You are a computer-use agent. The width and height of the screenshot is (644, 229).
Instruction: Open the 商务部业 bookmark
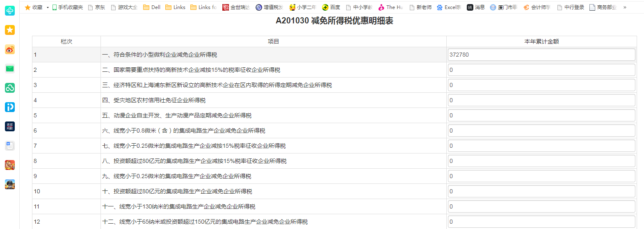[x=603, y=7]
